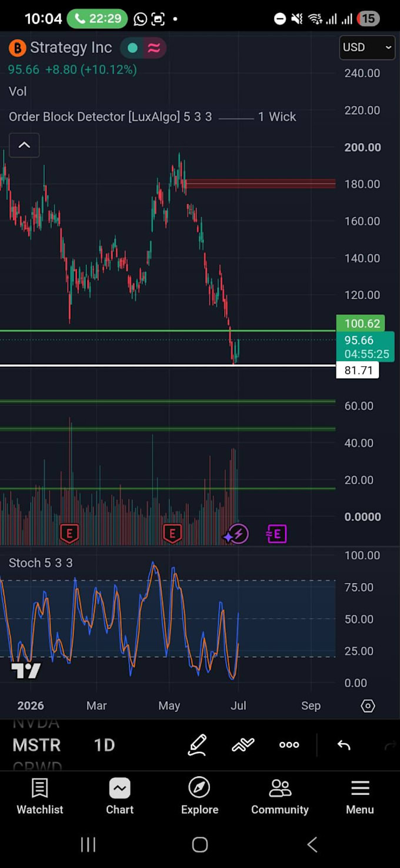Open more options three-circles icon

pos(289,745)
